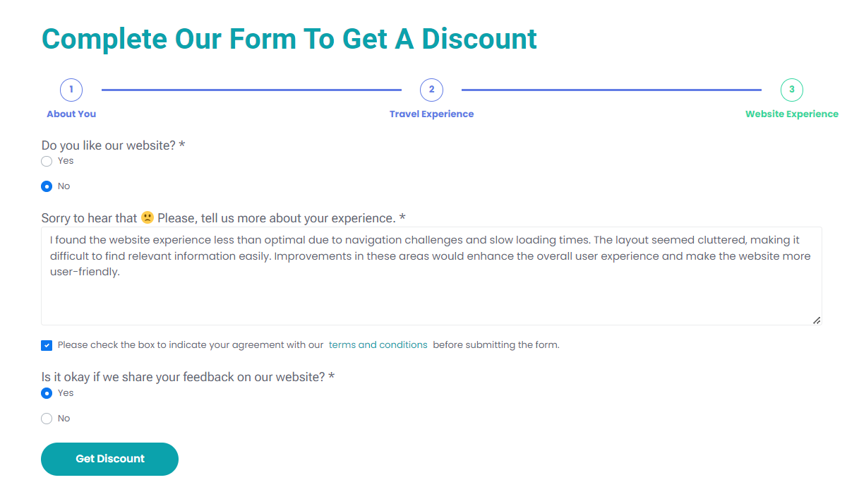Click the step 2 circle icon
Image resolution: width=847 pixels, height=504 pixels.
431,90
